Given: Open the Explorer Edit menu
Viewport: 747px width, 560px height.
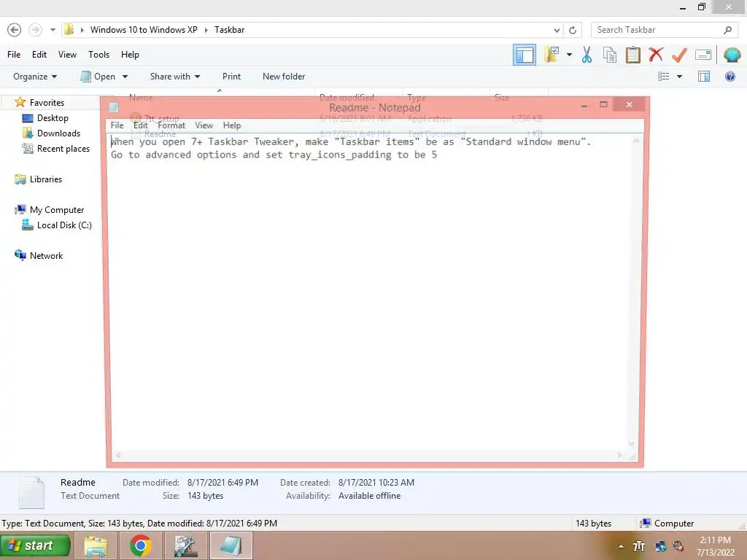Looking at the screenshot, I should 39,55.
